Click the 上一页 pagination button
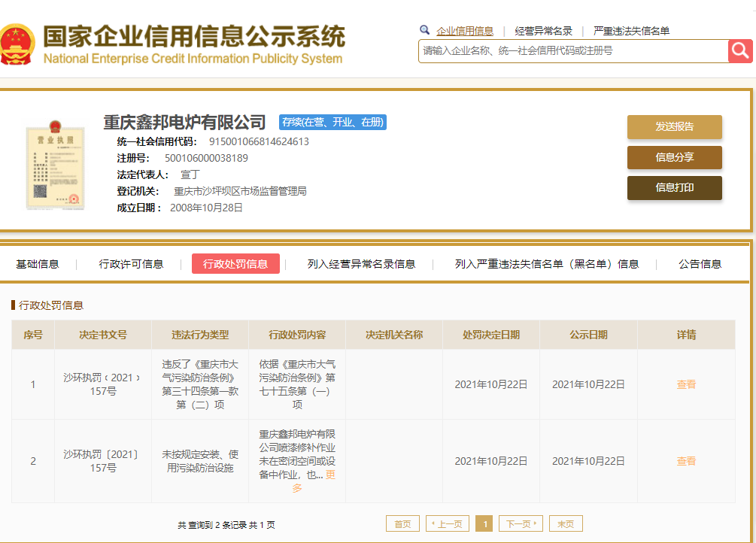The image size is (756, 543). (x=448, y=523)
